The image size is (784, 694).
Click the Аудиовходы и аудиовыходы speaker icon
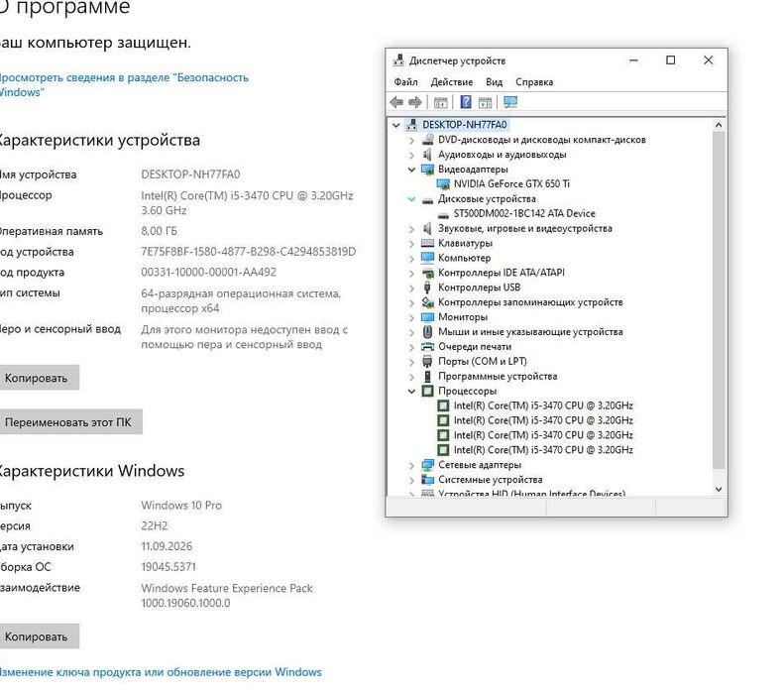click(x=427, y=155)
